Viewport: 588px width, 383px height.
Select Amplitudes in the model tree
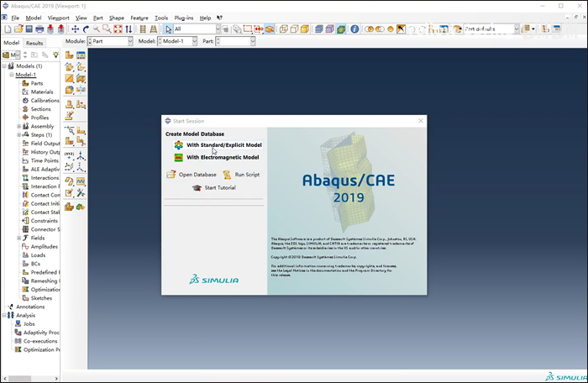point(44,247)
